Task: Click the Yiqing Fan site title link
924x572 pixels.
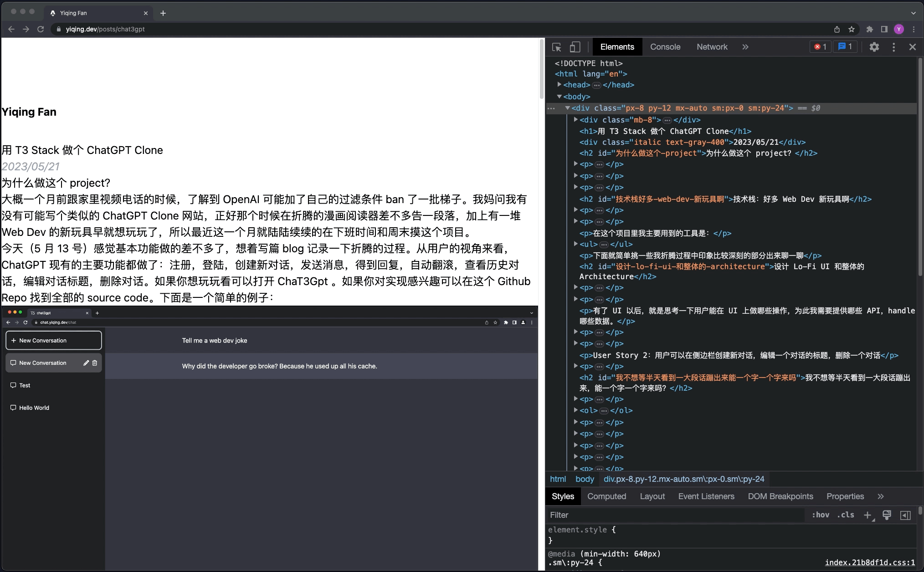Action: tap(29, 112)
